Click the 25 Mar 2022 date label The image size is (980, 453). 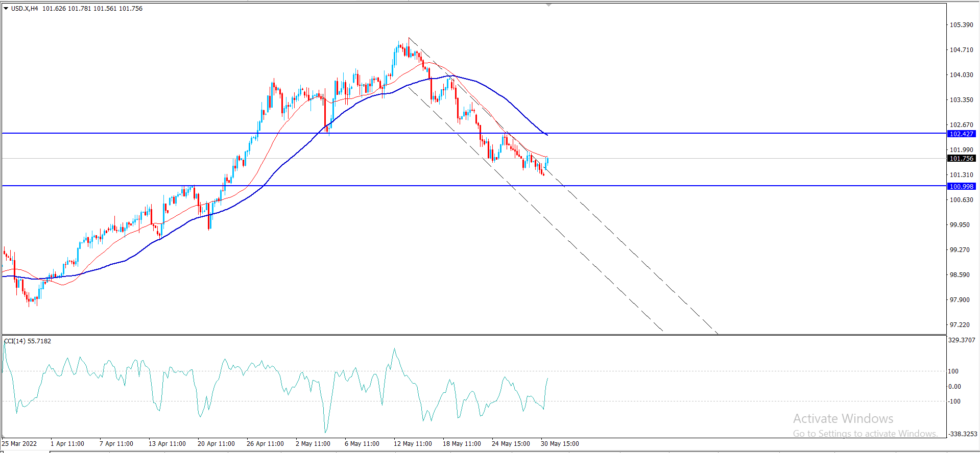point(19,444)
